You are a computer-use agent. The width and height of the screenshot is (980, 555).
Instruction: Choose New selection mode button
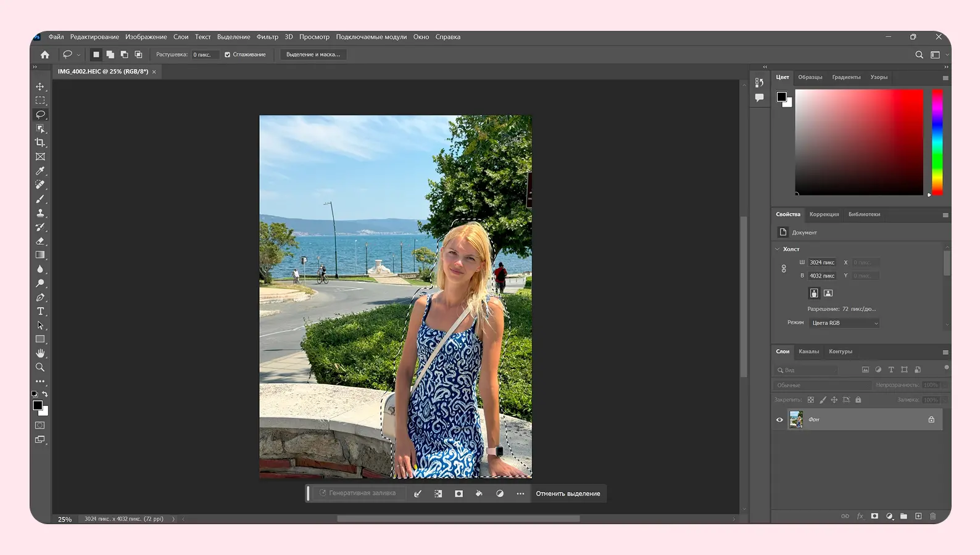click(96, 54)
